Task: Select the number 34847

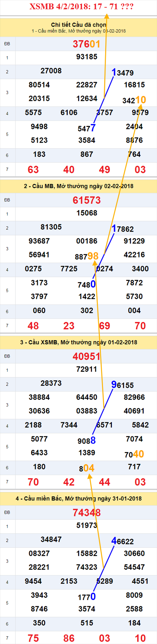Action: pos(51,539)
